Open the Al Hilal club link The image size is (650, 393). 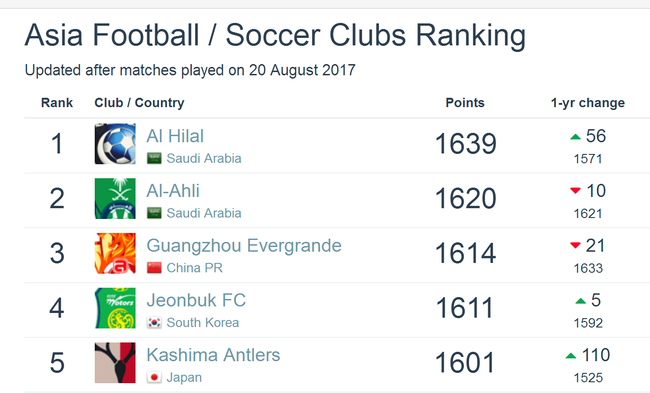coord(175,136)
